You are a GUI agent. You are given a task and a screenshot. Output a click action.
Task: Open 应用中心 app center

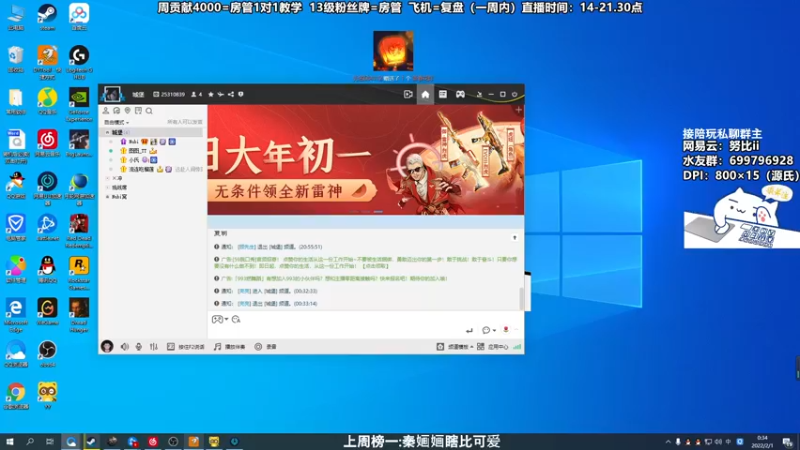492,346
